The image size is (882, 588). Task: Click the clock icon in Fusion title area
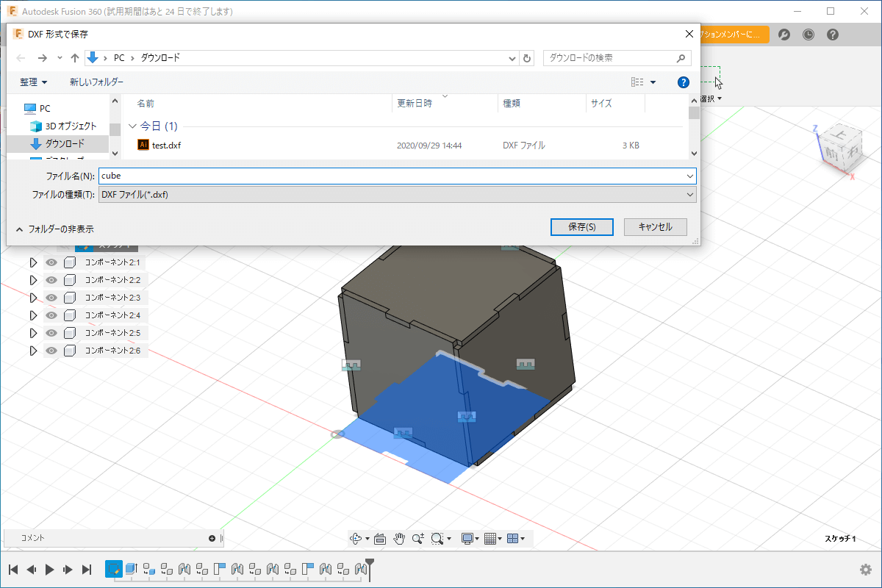coord(808,35)
